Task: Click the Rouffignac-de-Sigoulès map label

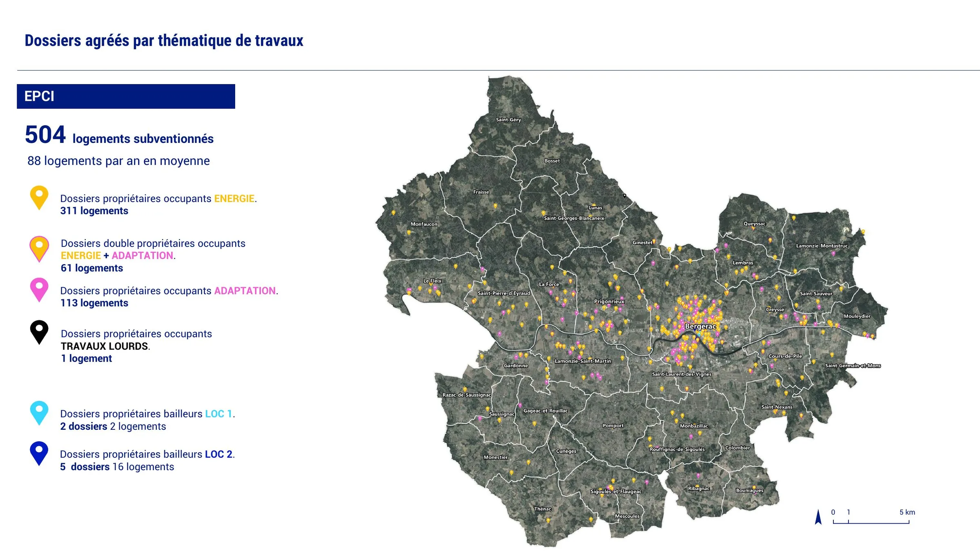Action: (x=677, y=449)
